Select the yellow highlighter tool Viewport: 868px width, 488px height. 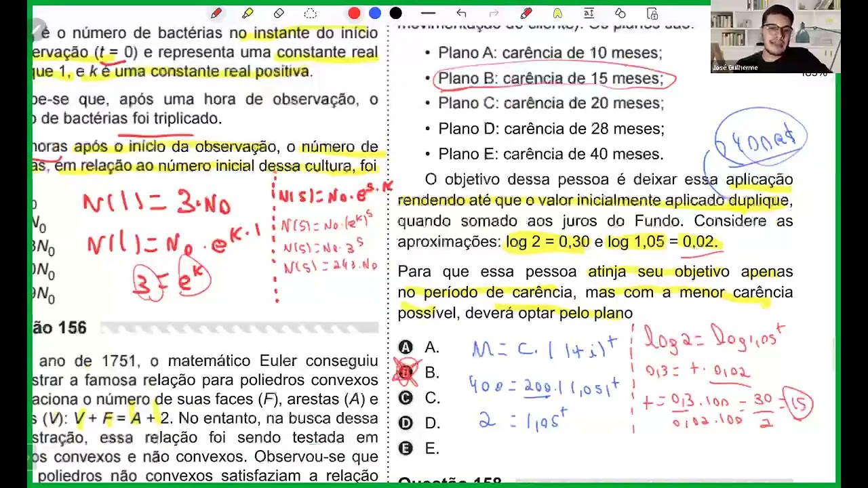(248, 13)
